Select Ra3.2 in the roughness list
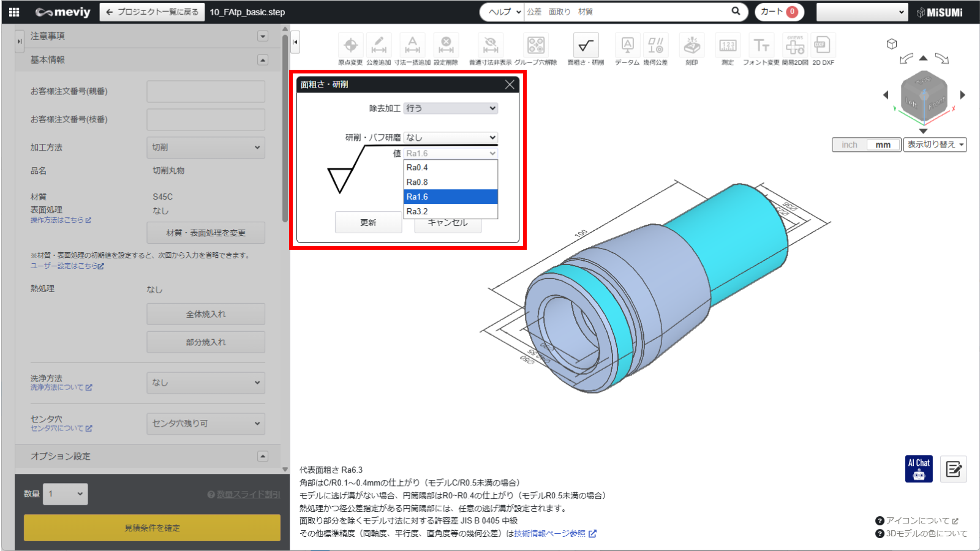The image size is (980, 551). 451,211
